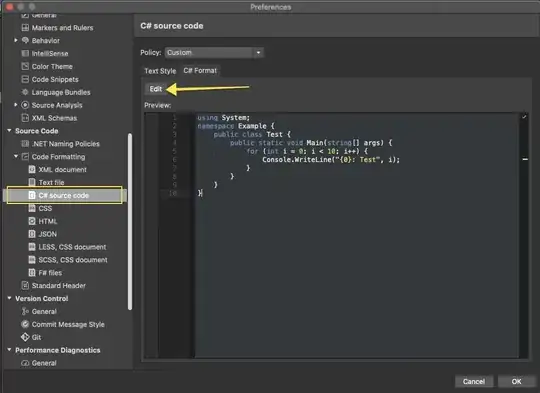
Task: Click the Cancel button
Action: 474,381
